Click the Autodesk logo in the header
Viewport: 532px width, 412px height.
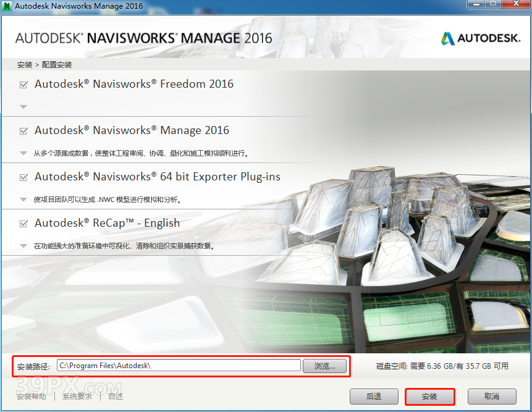(x=480, y=38)
